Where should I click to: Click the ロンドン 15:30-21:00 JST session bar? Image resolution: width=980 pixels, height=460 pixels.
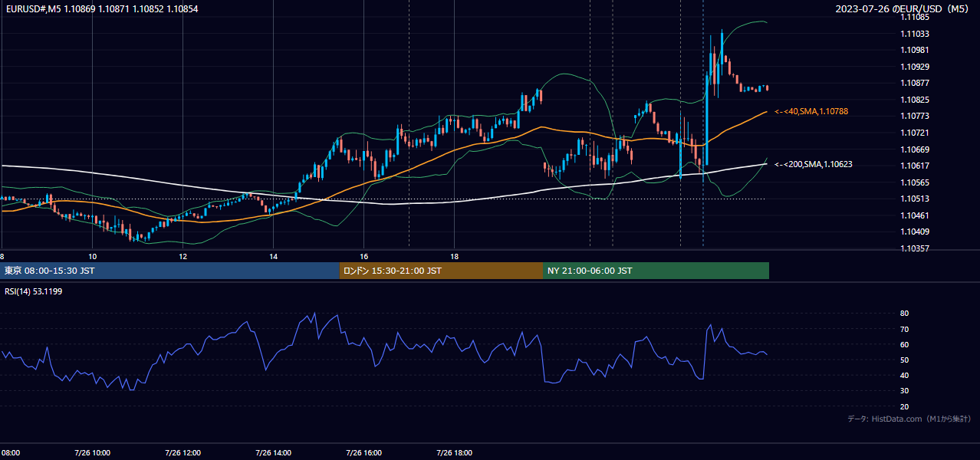pyautogui.click(x=441, y=271)
